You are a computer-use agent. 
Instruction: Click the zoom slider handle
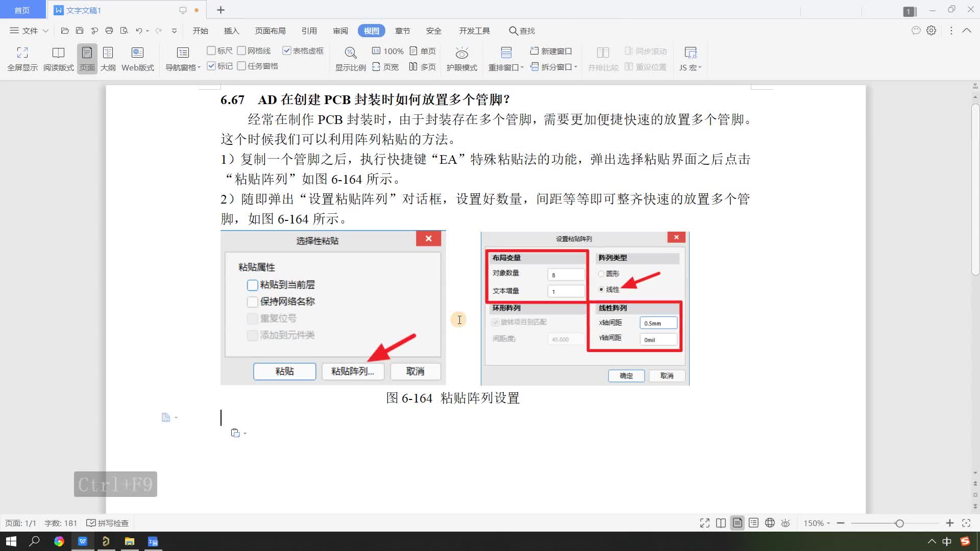point(899,523)
